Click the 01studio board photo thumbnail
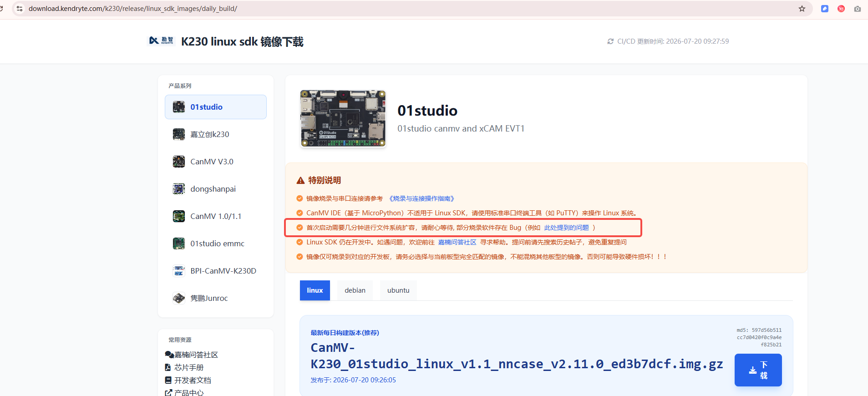This screenshot has width=868, height=396. [343, 118]
